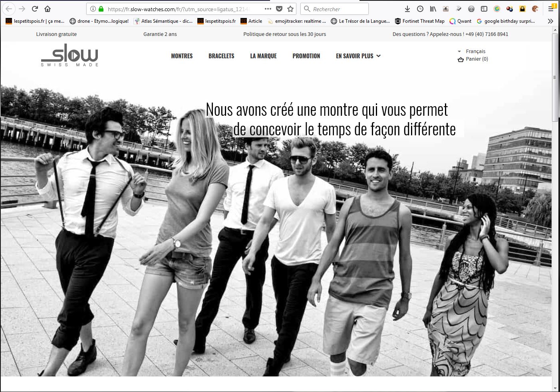This screenshot has height=392, width=560.
Task: Open the google birthday surprise bookmark
Action: click(x=506, y=21)
